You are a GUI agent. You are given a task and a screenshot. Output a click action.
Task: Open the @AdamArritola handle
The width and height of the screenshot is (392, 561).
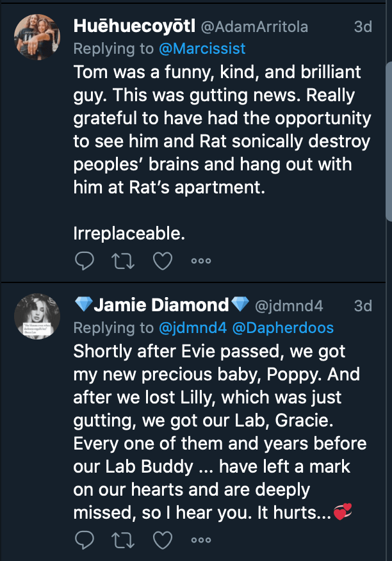point(255,27)
